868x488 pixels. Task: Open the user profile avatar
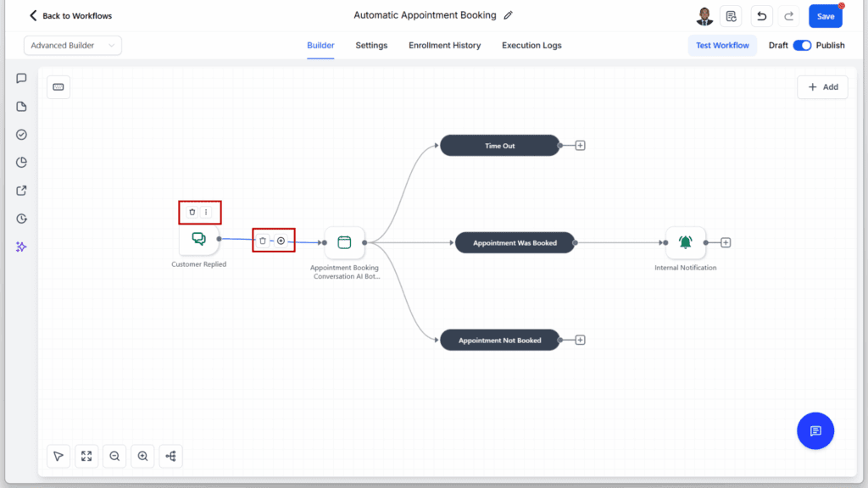704,16
